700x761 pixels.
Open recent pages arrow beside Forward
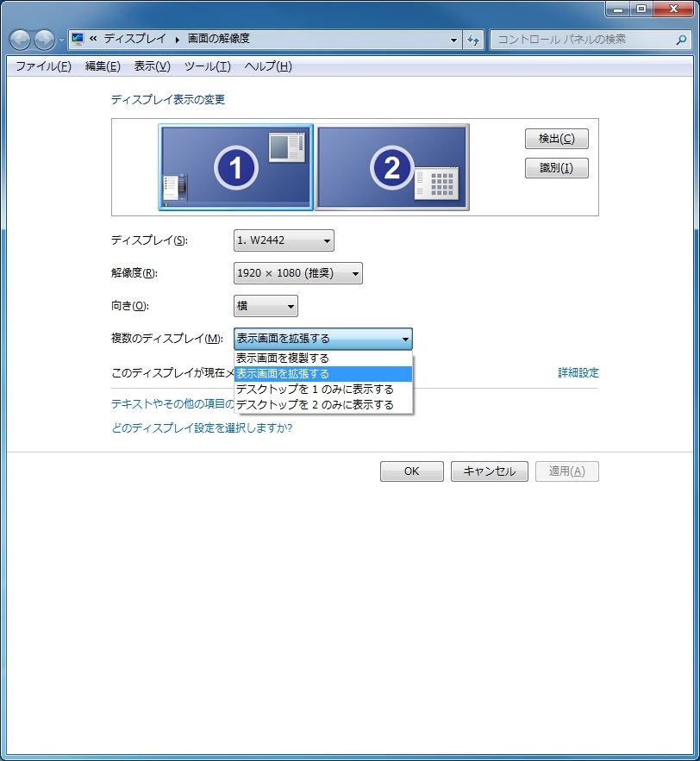(61, 41)
